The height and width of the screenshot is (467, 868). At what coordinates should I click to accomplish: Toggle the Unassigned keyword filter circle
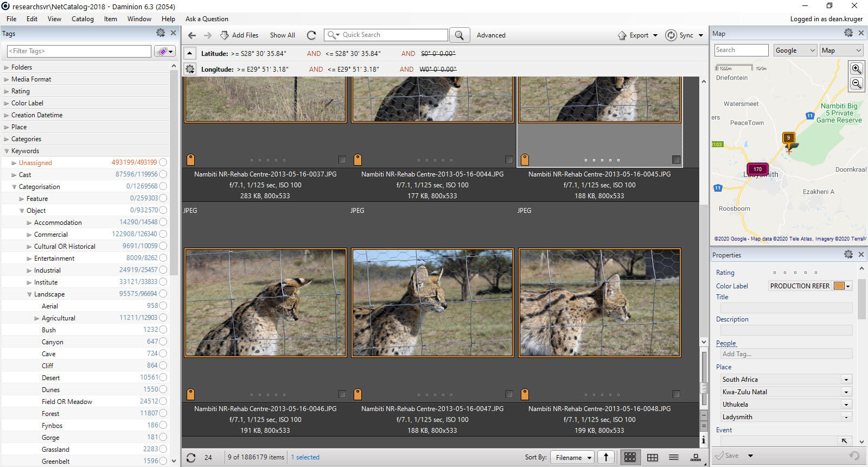click(x=163, y=162)
